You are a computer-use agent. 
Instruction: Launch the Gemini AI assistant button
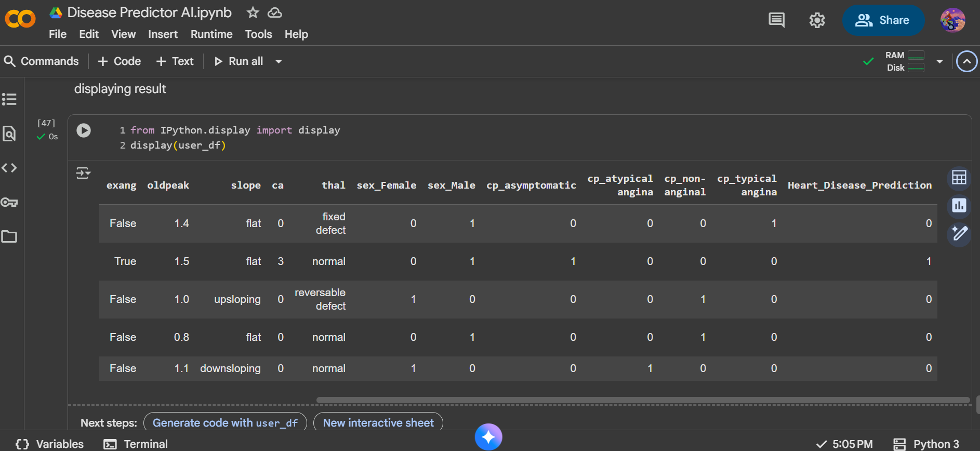(488, 437)
